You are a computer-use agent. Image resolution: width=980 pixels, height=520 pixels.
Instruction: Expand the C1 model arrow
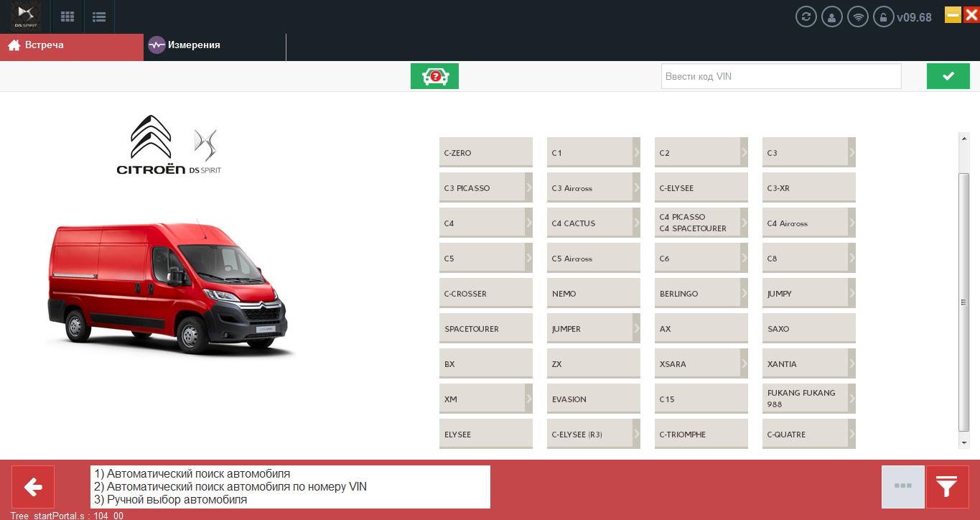click(636, 152)
